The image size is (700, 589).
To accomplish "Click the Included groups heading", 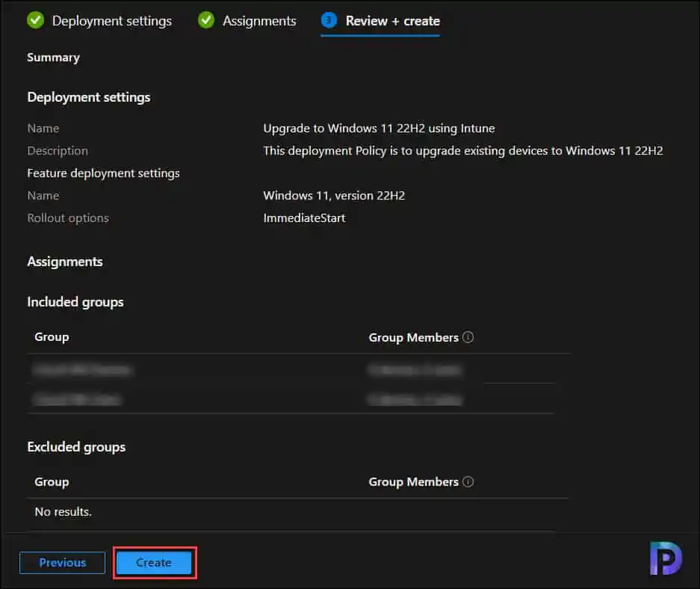I will pyautogui.click(x=75, y=302).
